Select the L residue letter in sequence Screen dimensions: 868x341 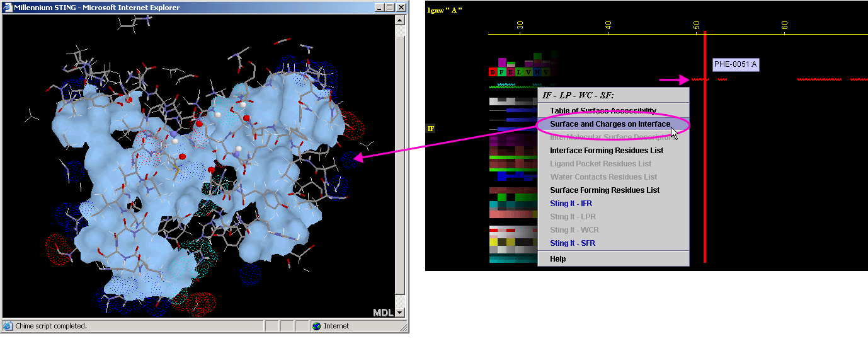[520, 72]
